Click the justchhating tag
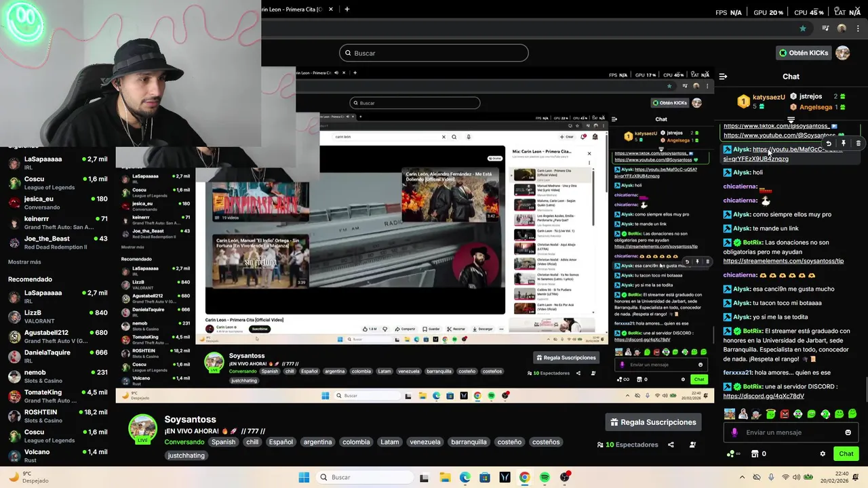The image size is (868, 488). (x=186, y=455)
